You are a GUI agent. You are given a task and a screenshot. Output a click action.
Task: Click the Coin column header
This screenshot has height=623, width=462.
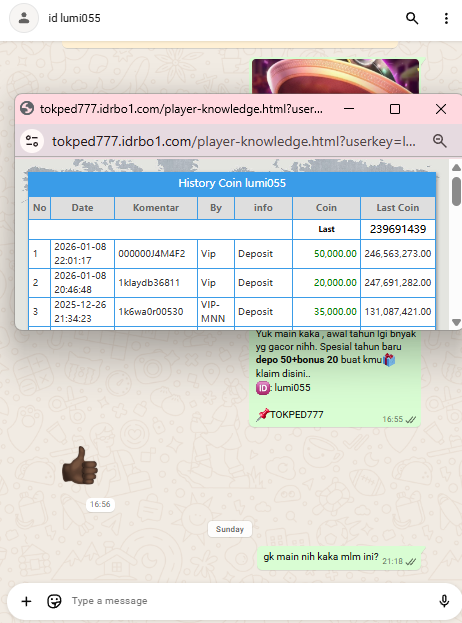(326, 208)
